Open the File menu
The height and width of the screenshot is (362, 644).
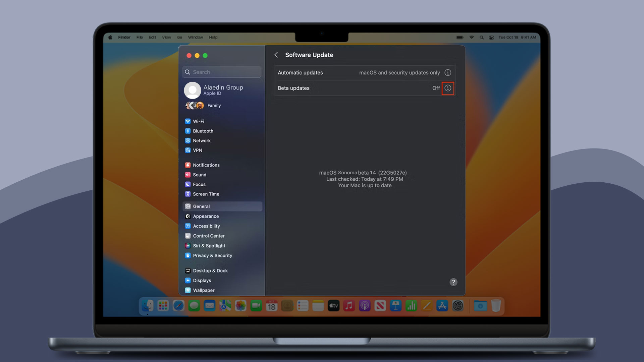[x=140, y=38]
